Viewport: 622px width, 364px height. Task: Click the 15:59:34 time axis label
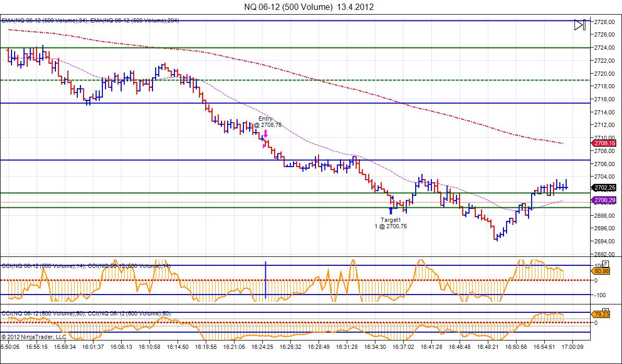click(65, 347)
